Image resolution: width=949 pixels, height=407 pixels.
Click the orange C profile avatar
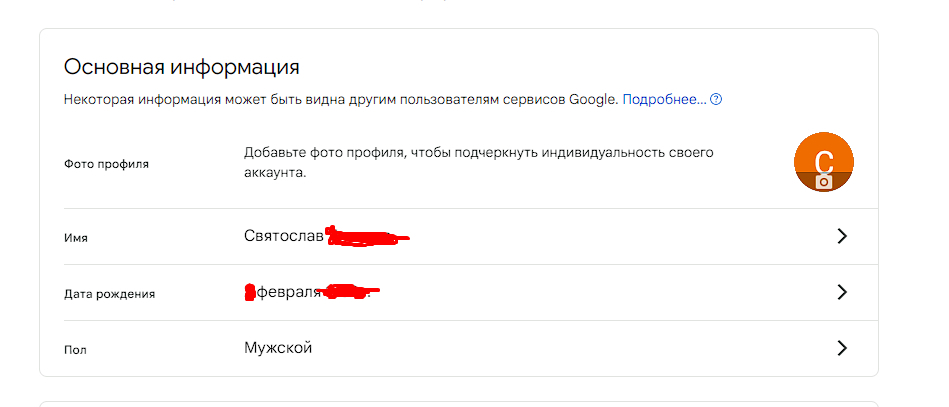pos(824,162)
